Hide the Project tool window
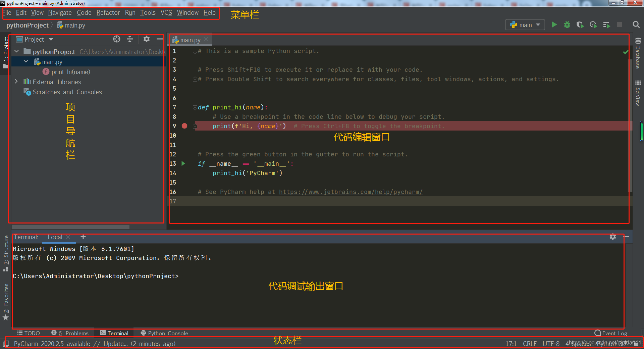The height and width of the screenshot is (349, 644). point(160,39)
